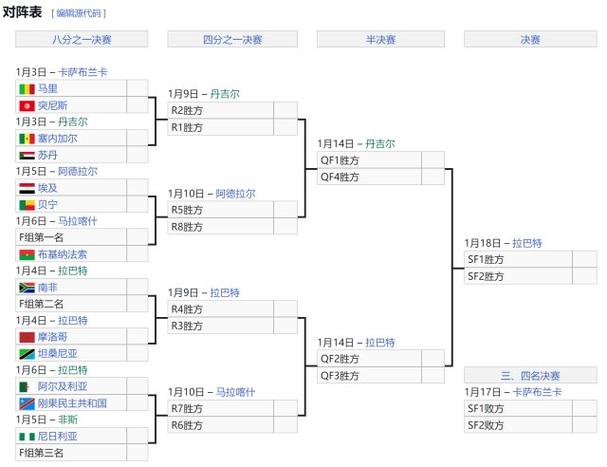Click the Nigeria flag icon
The width and height of the screenshot is (607, 467).
27,436
